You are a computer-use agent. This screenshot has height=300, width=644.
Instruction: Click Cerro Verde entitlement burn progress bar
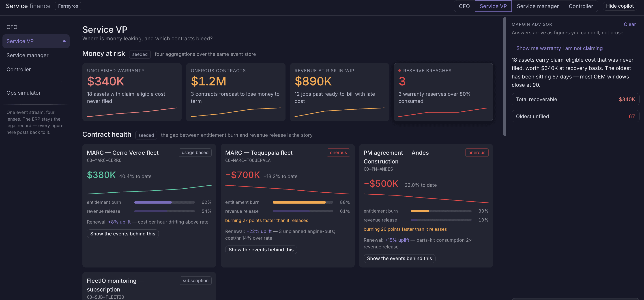[165, 202]
